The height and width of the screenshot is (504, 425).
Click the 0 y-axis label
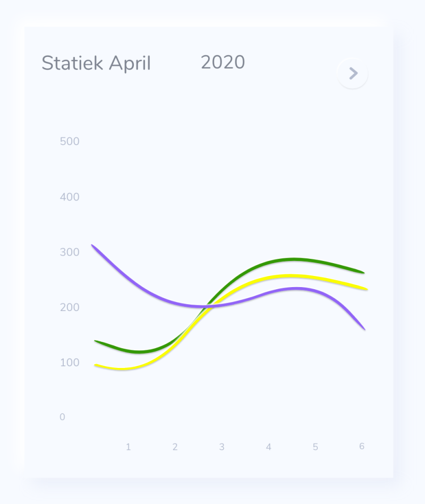tap(62, 417)
